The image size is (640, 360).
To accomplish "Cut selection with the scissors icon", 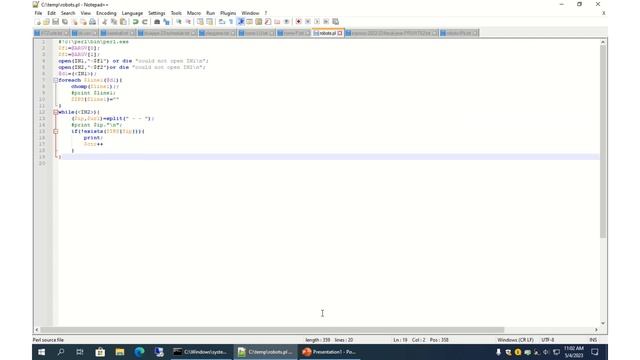I will tap(104, 22).
